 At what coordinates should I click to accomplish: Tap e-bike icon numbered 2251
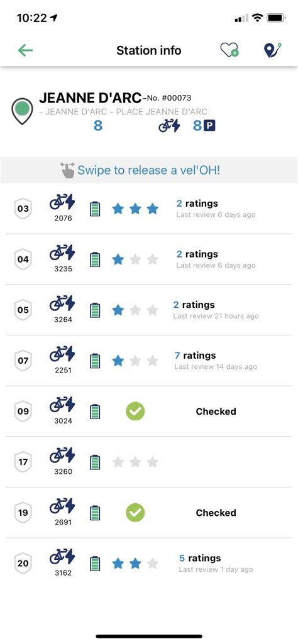tap(62, 354)
